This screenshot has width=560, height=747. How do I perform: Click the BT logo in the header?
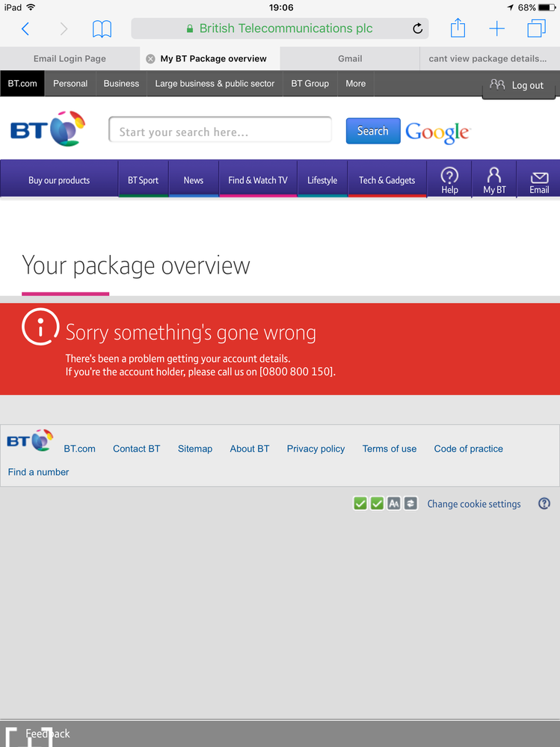tap(48, 129)
